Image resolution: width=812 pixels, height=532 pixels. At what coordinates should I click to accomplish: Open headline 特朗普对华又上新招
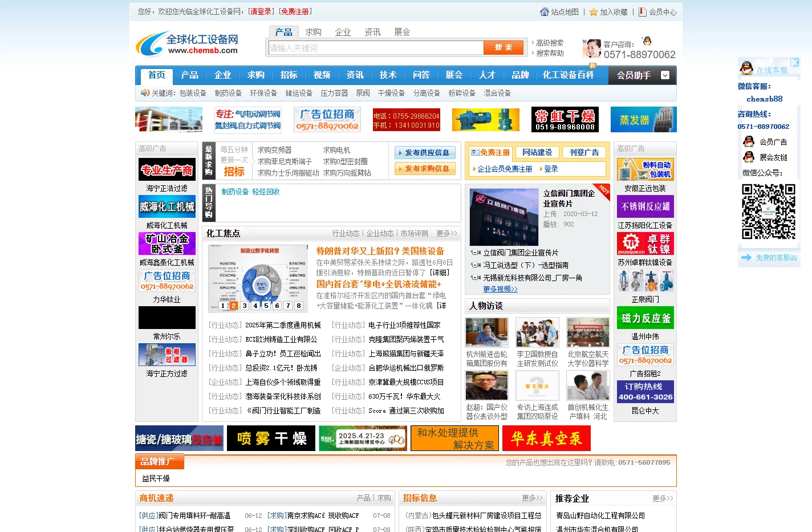pyautogui.click(x=380, y=251)
